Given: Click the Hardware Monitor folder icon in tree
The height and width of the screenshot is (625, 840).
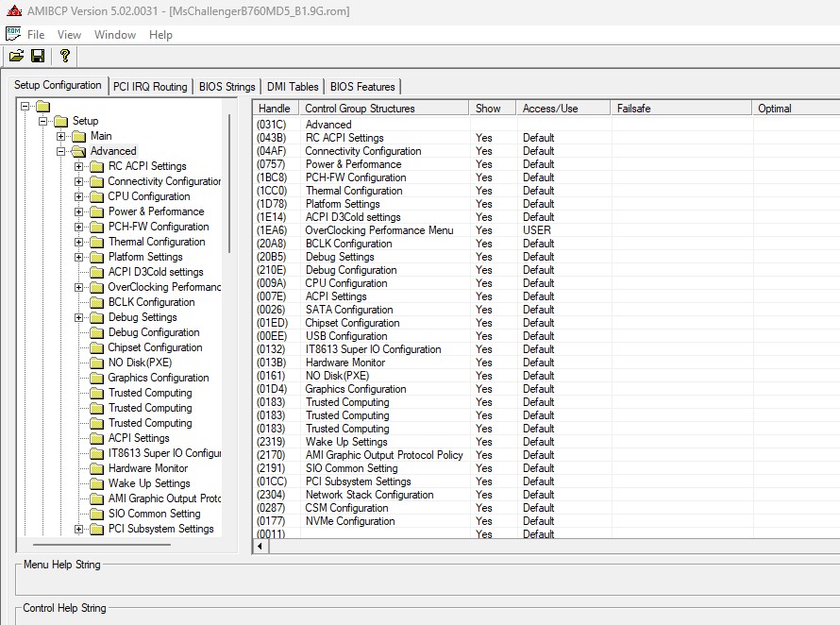Looking at the screenshot, I should tap(96, 468).
